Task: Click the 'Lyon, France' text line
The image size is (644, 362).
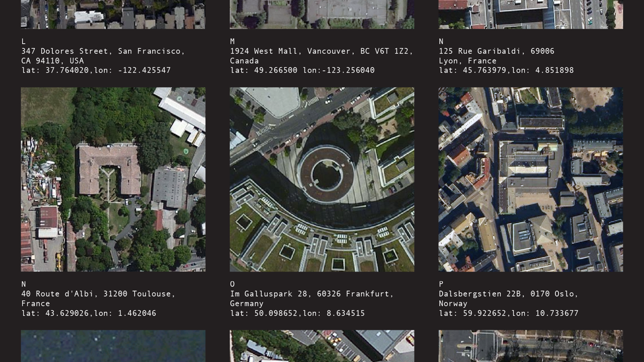Action: pyautogui.click(x=467, y=61)
